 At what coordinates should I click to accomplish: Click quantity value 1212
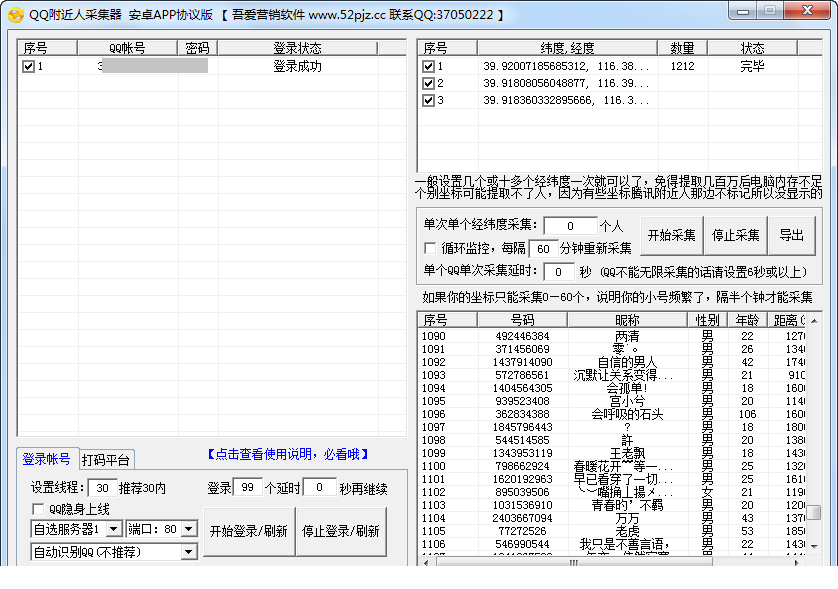[682, 66]
